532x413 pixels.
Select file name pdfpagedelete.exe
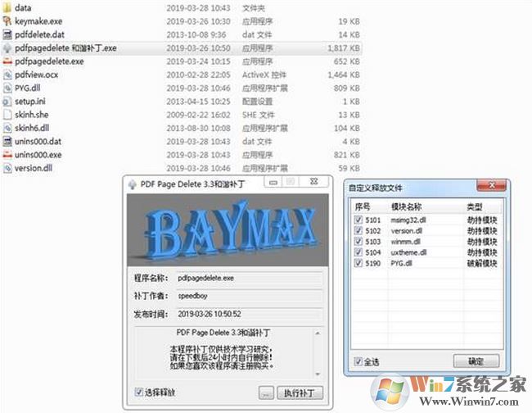(x=49, y=61)
